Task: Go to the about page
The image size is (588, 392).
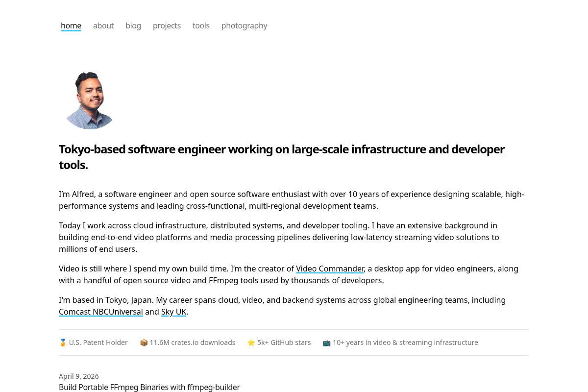Action: (x=103, y=25)
